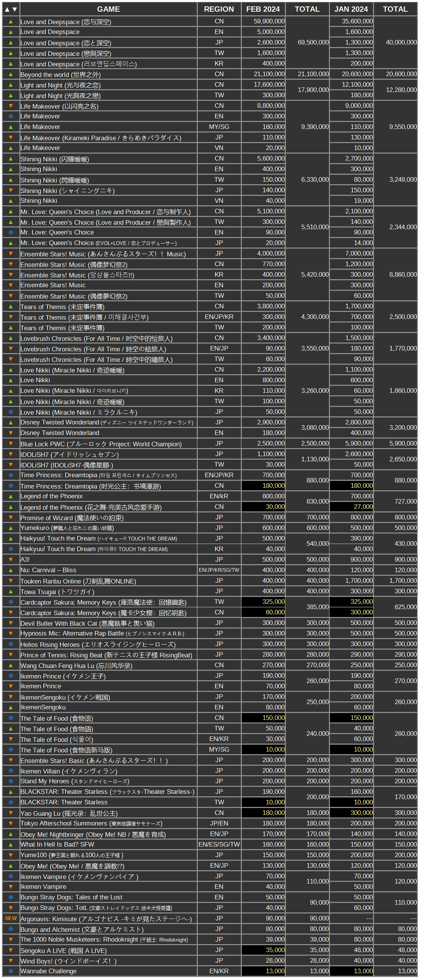Viewport: 421px width, 980px height.
Task: Select the '17,600,000' Light and Night cell
Action: (263, 84)
